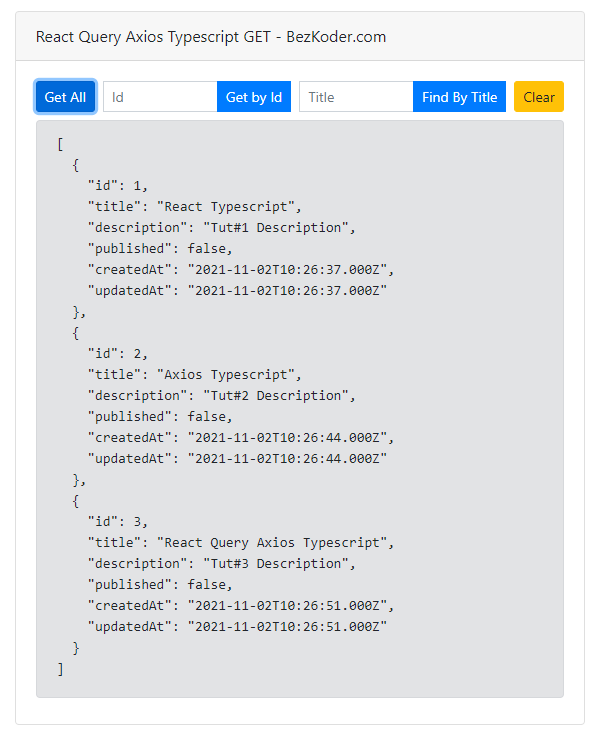Click the opening '[' bracket of the JSON
Screen dimensions: 600x740
click(60, 144)
